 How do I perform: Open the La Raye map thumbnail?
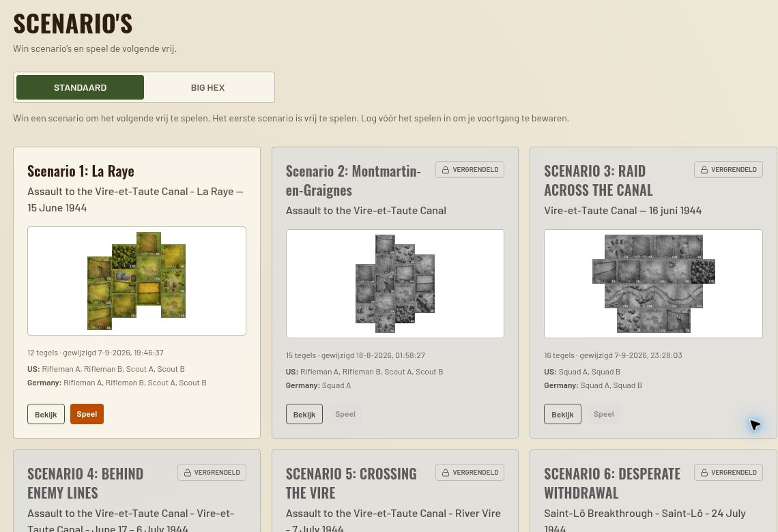coord(136,281)
